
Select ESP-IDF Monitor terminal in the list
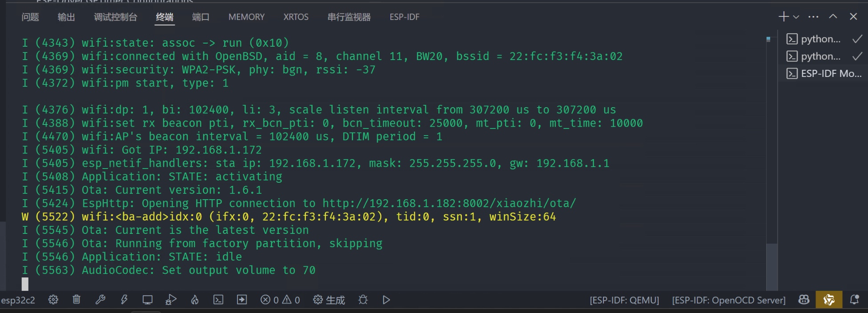[823, 73]
